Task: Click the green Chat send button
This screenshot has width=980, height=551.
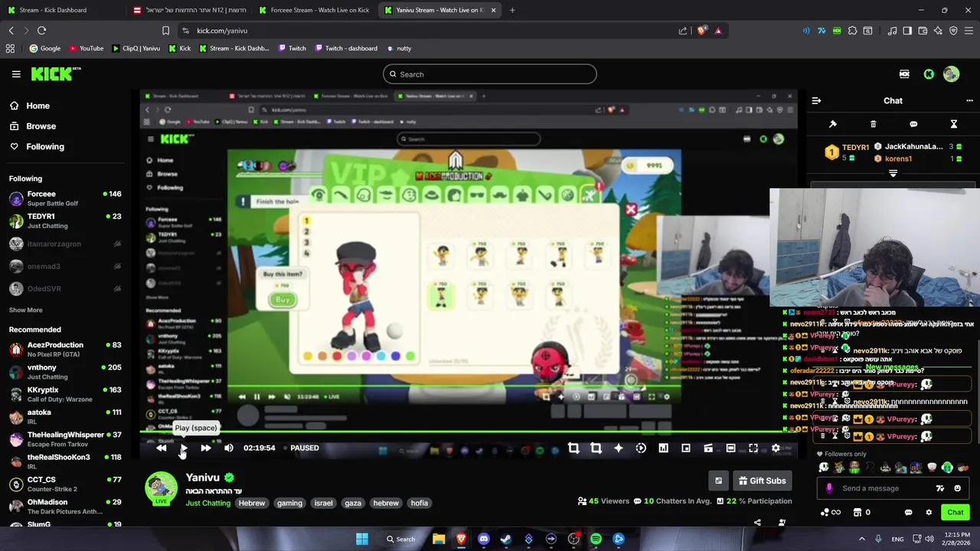Action: (x=955, y=513)
